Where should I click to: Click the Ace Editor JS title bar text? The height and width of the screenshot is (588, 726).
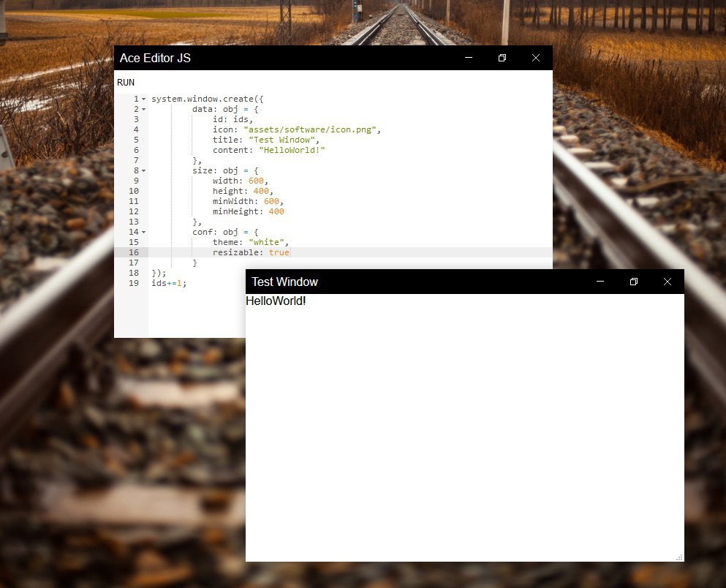pos(155,58)
